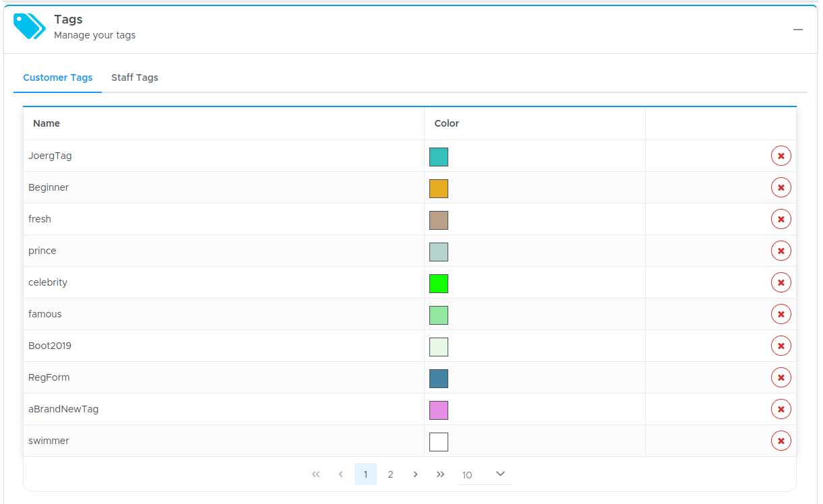Click the RegForm tag name
The image size is (823, 504).
tap(49, 377)
